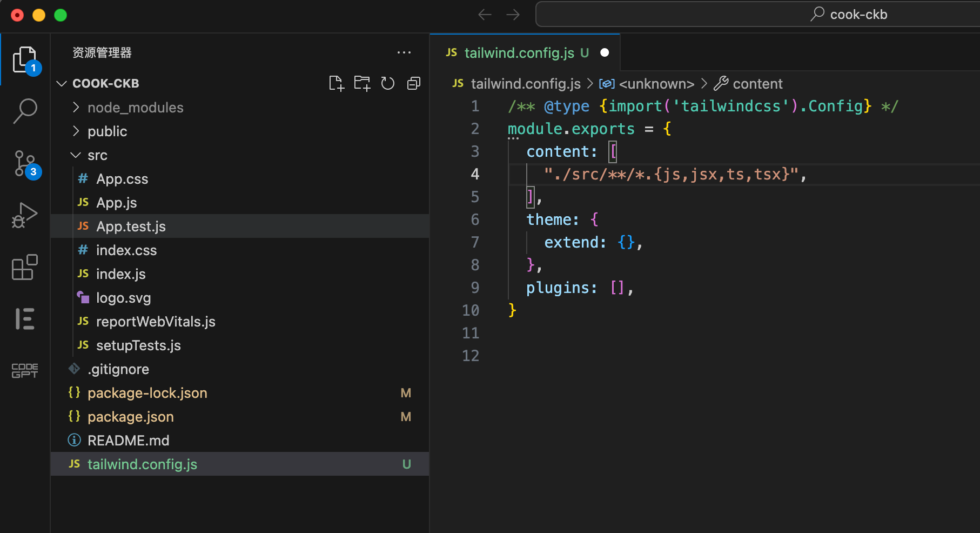Click the M status badge of package.json
This screenshot has height=533, width=980.
click(406, 417)
